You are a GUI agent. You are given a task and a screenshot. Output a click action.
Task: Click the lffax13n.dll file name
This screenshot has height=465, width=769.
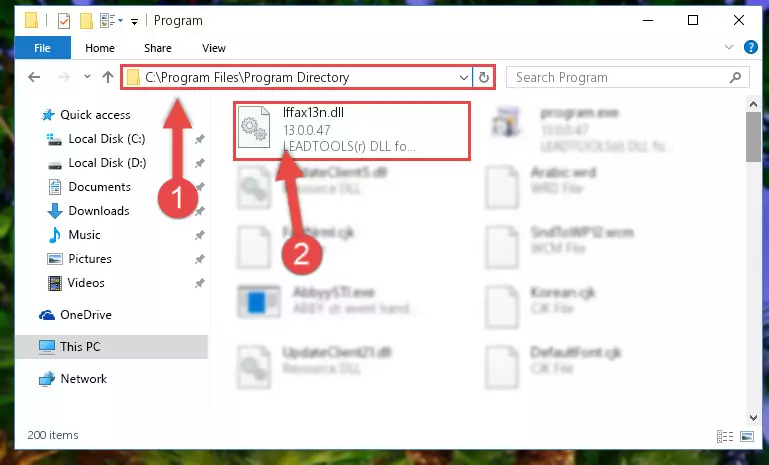pos(313,112)
